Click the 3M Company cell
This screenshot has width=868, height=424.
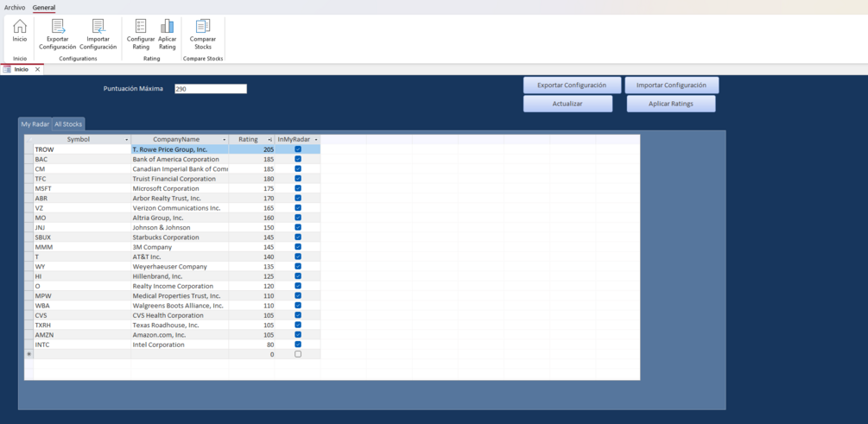(180, 247)
